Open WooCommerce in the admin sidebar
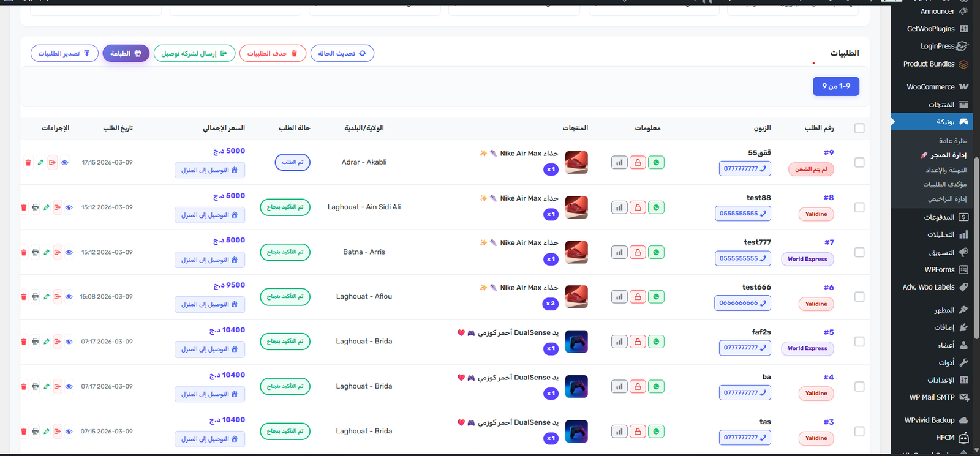This screenshot has width=980, height=456. pos(930,87)
